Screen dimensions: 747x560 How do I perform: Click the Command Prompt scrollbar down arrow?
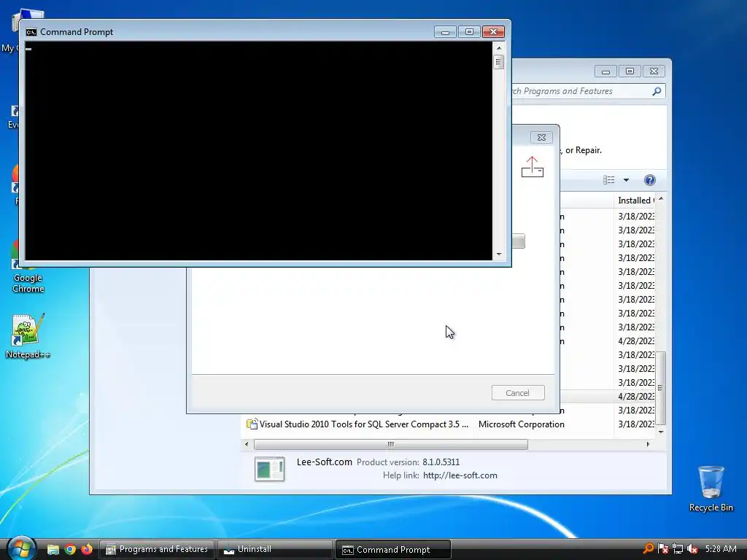click(x=499, y=254)
